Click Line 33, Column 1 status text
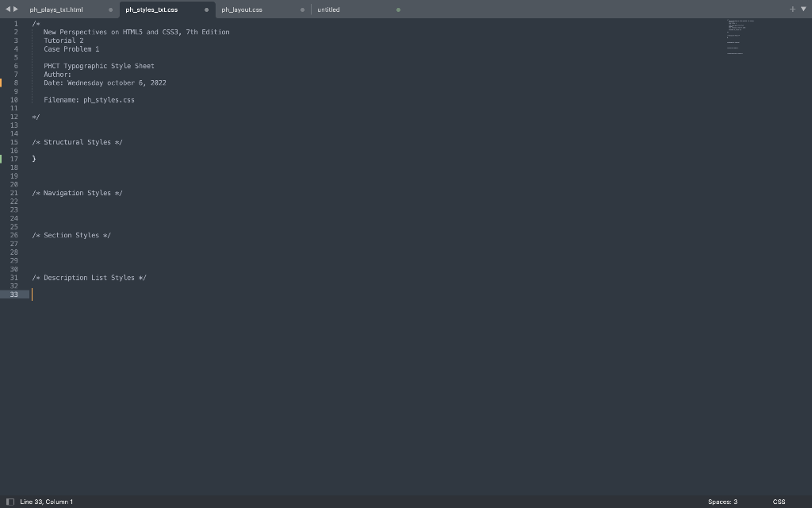 pos(47,502)
